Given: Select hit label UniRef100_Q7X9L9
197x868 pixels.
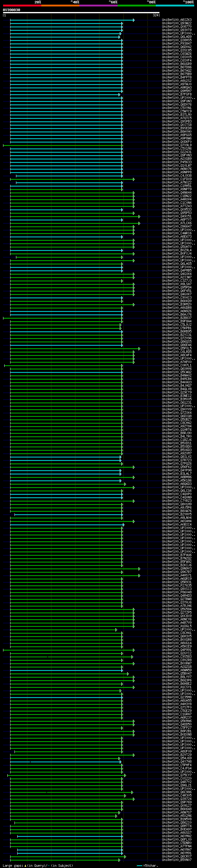Looking at the screenshot, I should [x=177, y=145].
